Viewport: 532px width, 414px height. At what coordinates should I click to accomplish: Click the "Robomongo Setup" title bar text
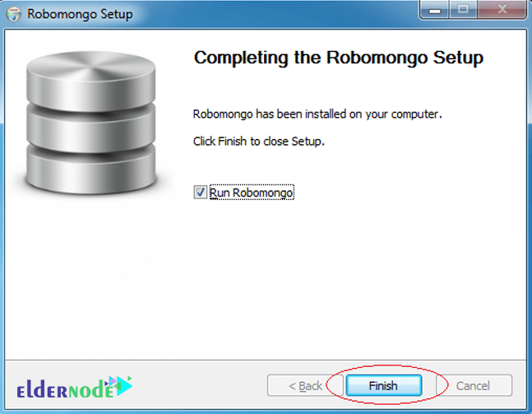tap(80, 14)
